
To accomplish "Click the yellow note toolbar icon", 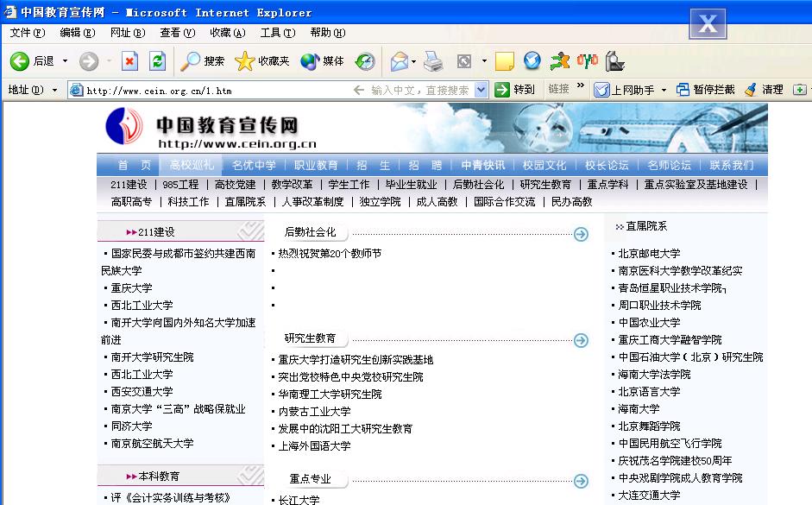I will tap(505, 61).
